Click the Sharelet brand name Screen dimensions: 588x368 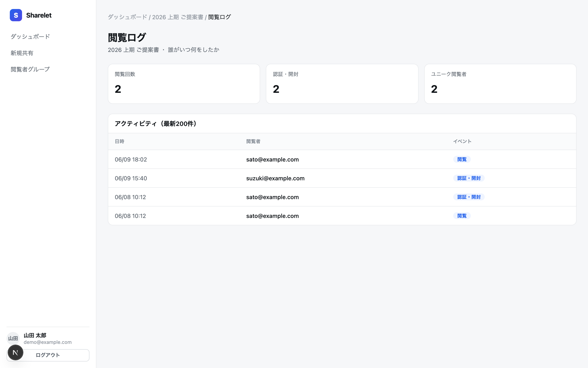pyautogui.click(x=39, y=15)
